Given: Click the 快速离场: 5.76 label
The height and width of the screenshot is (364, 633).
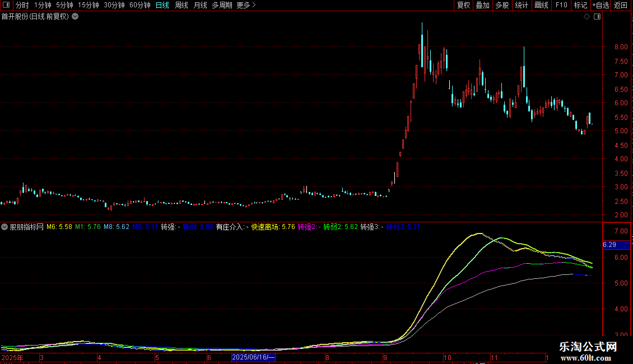Looking at the screenshot, I should tap(273, 227).
